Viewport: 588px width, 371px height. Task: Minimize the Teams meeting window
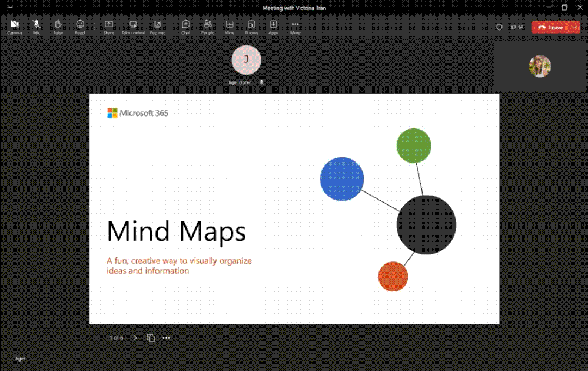click(x=549, y=8)
